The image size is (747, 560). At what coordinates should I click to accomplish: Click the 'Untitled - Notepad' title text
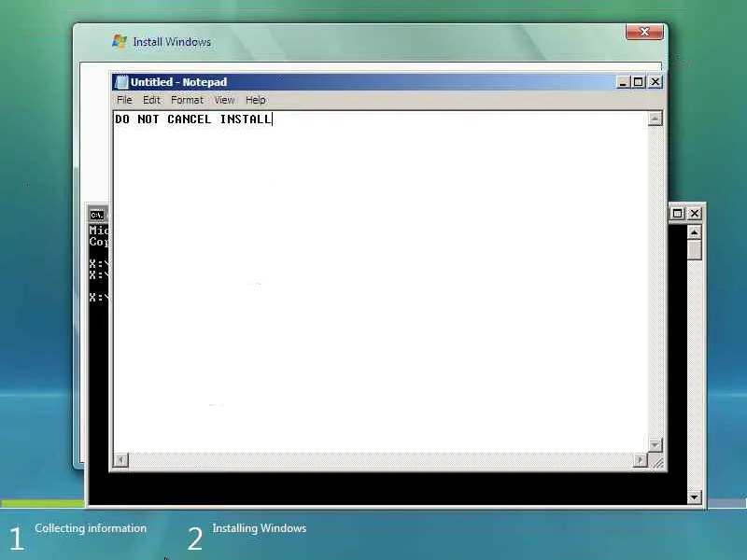(x=178, y=82)
